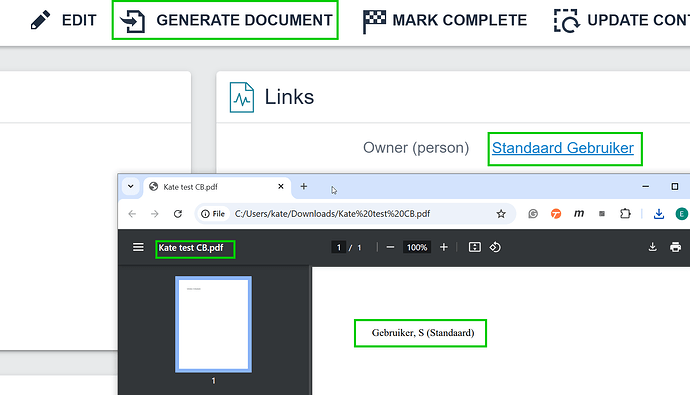690x395 pixels.
Task: Reload the PDF page
Action: pos(178,214)
